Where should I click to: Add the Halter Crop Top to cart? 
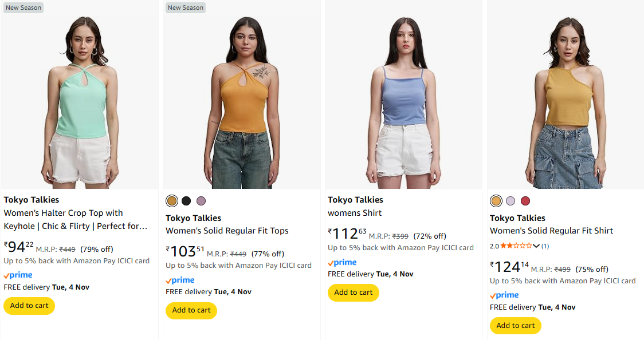pyautogui.click(x=29, y=306)
